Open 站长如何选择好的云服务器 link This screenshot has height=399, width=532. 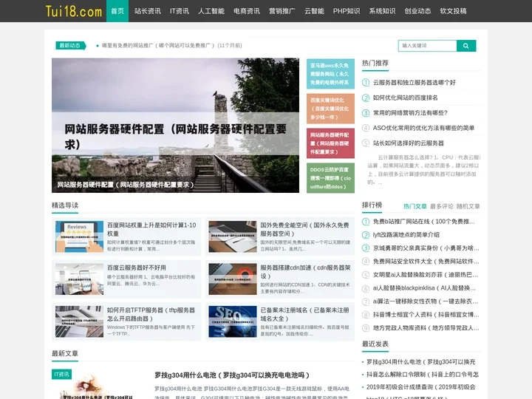(x=408, y=143)
